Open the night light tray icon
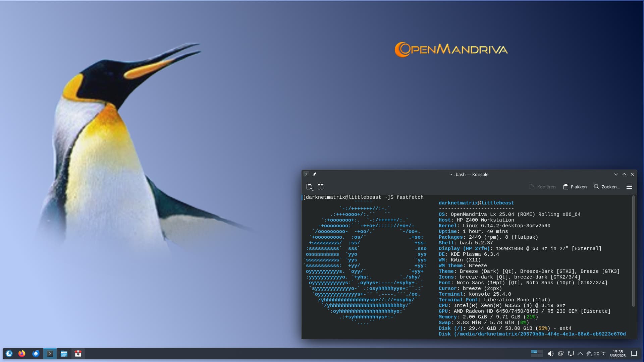644x362 pixels. 560,354
